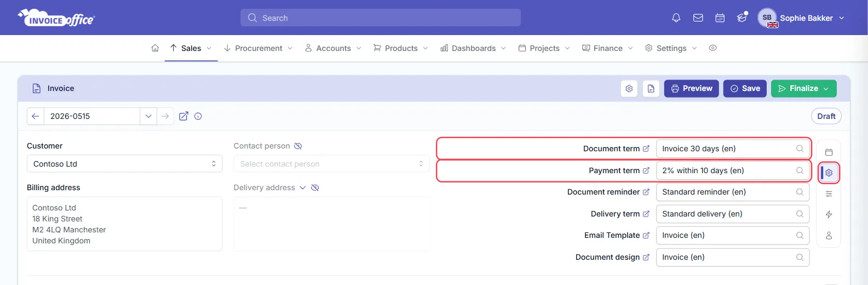Image resolution: width=868 pixels, height=285 pixels.
Task: Open Accounts menu
Action: 333,48
